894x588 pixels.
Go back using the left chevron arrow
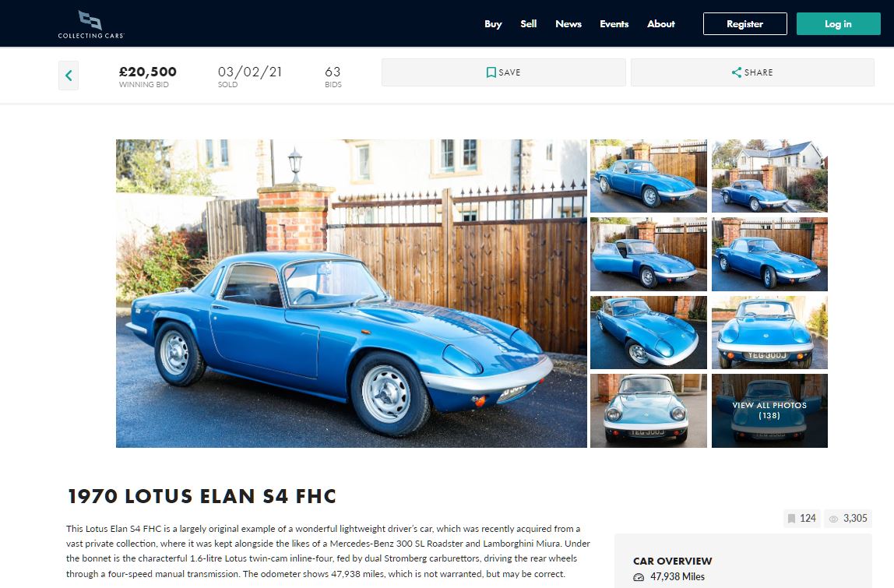tap(69, 76)
